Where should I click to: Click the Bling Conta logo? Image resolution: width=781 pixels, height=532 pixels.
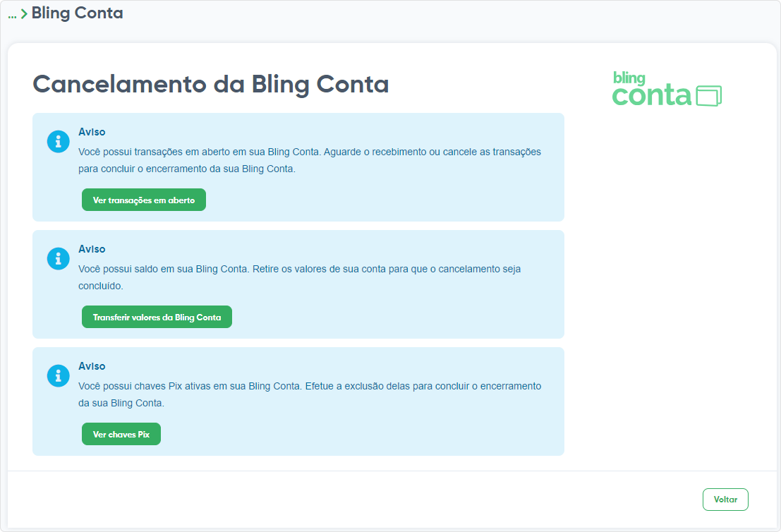tap(667, 89)
